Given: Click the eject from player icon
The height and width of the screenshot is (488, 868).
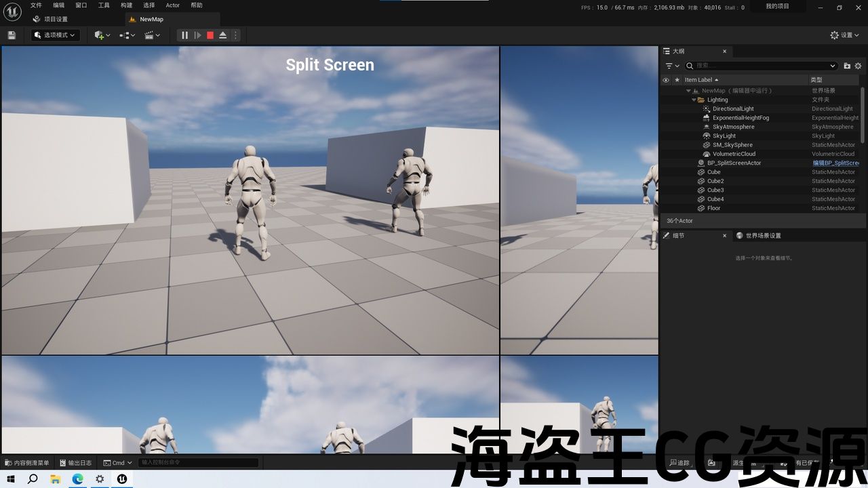Looking at the screenshot, I should point(223,35).
